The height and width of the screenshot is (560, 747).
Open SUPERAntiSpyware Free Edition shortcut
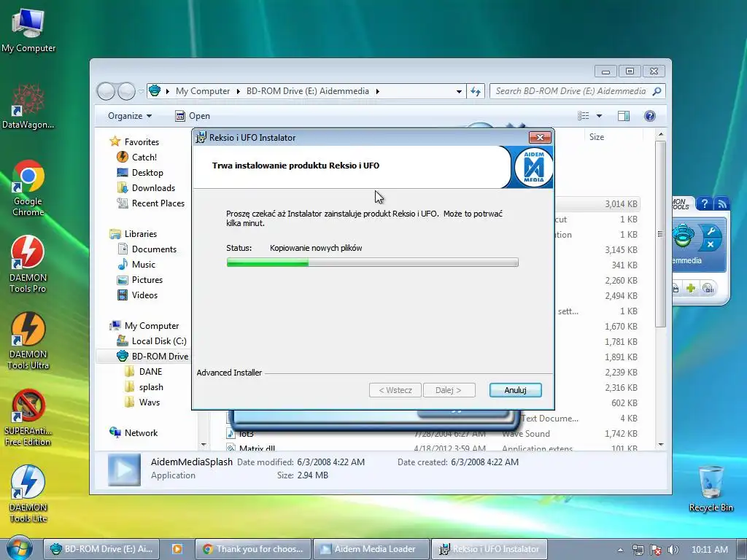(28, 418)
